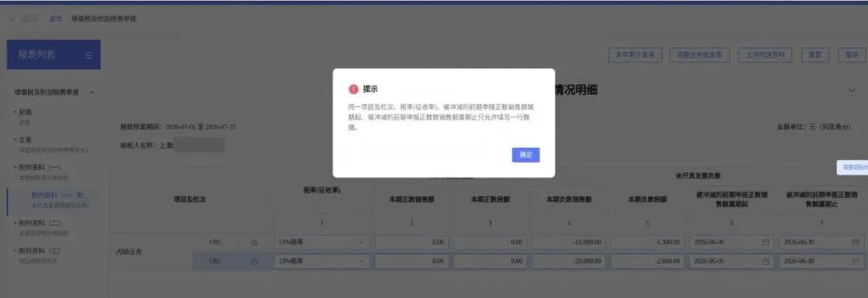Click the 上传附送资料 button
Screen dimensions: 868x298
coord(765,55)
